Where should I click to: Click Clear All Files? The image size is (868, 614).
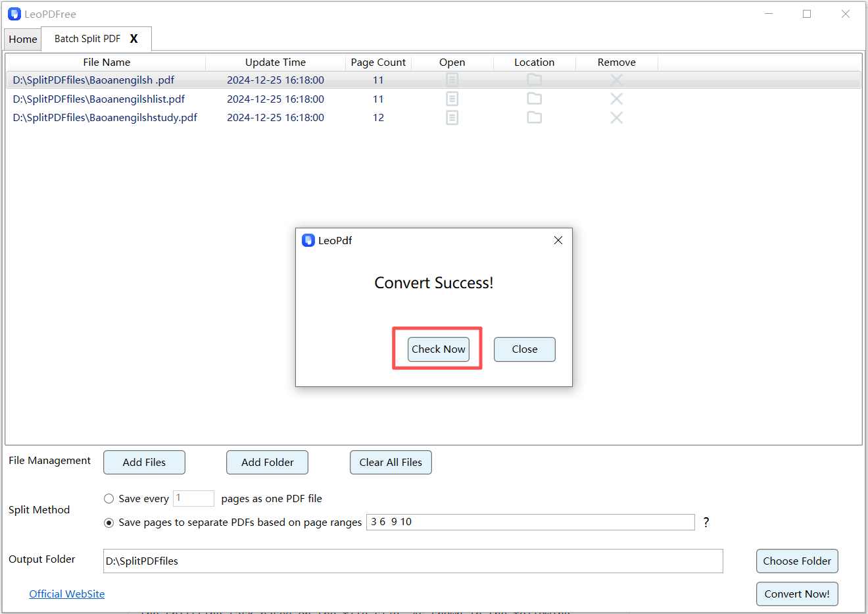pyautogui.click(x=391, y=462)
